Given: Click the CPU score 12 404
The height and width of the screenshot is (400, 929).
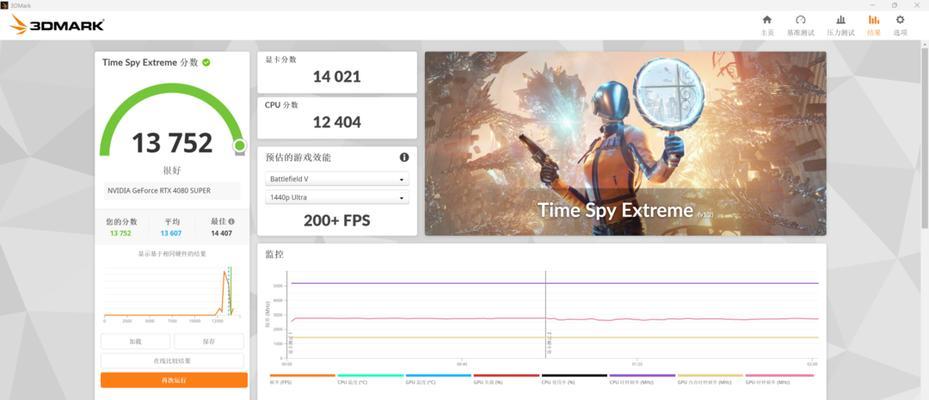Looking at the screenshot, I should (x=337, y=122).
